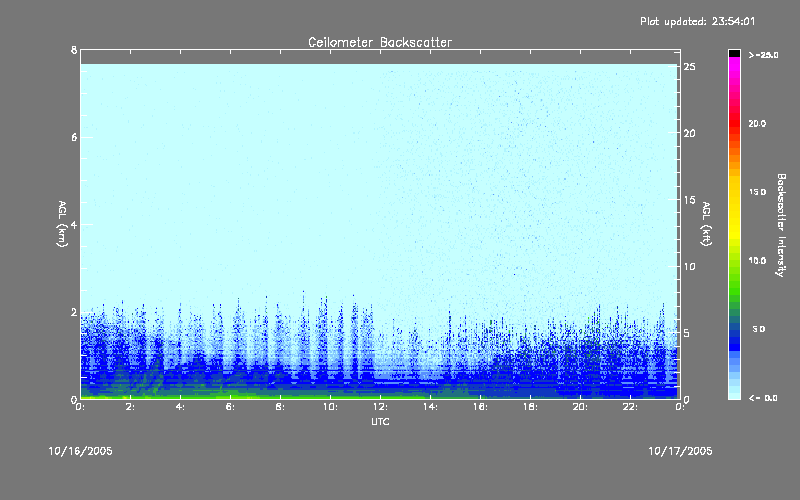Click the "2" tick on km axis
The width and height of the screenshot is (800, 500).
click(74, 312)
